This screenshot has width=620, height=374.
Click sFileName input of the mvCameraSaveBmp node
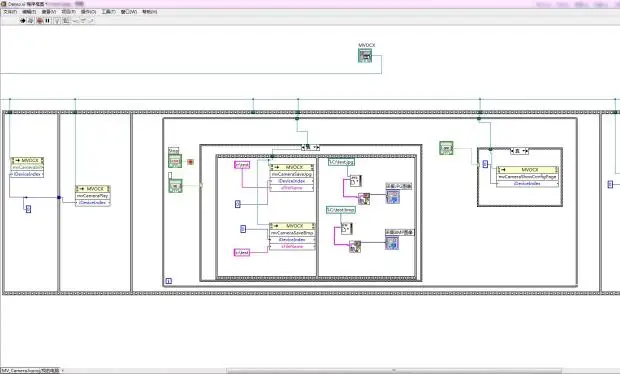pyautogui.click(x=292, y=246)
